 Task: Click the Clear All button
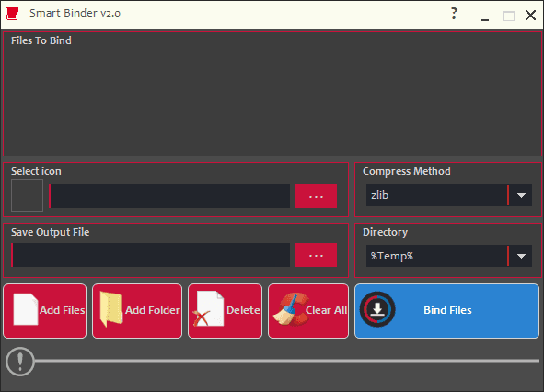click(308, 311)
